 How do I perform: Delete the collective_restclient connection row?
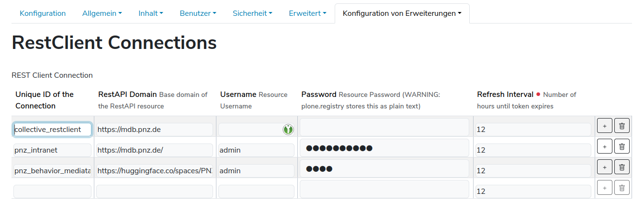point(622,126)
